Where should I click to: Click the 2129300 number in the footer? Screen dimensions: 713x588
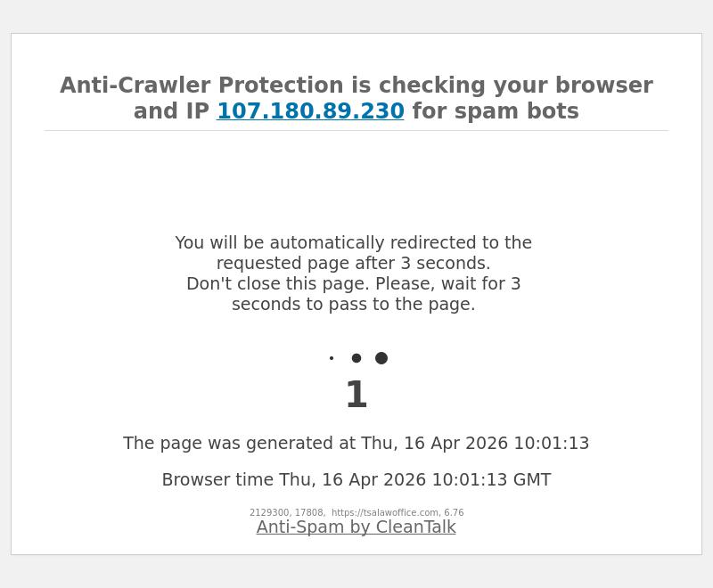coord(269,513)
